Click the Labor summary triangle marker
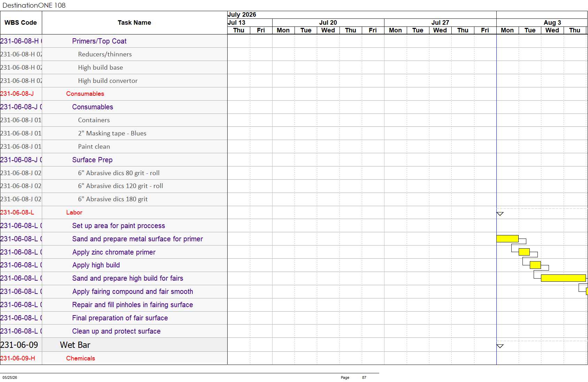The height and width of the screenshot is (382, 588). pyautogui.click(x=500, y=214)
